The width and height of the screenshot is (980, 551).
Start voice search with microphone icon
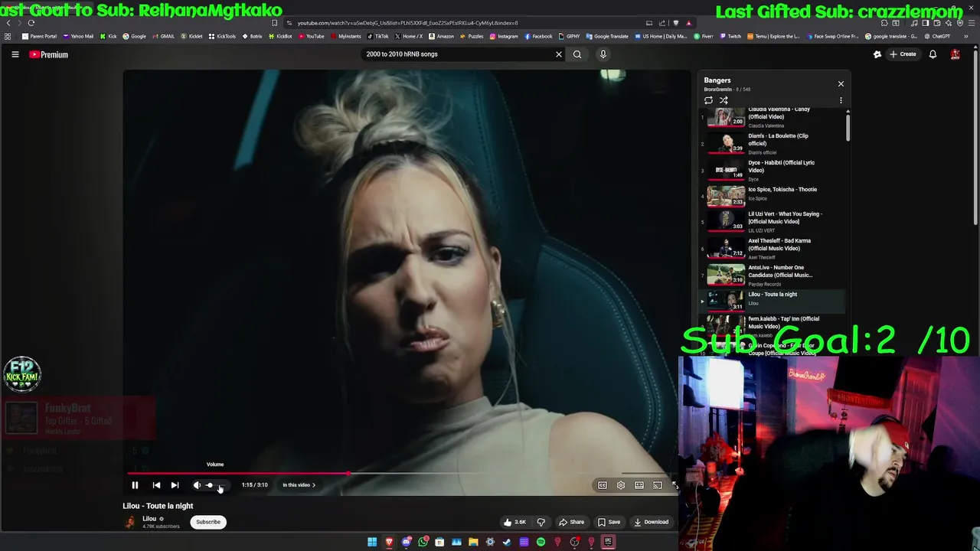603,54
